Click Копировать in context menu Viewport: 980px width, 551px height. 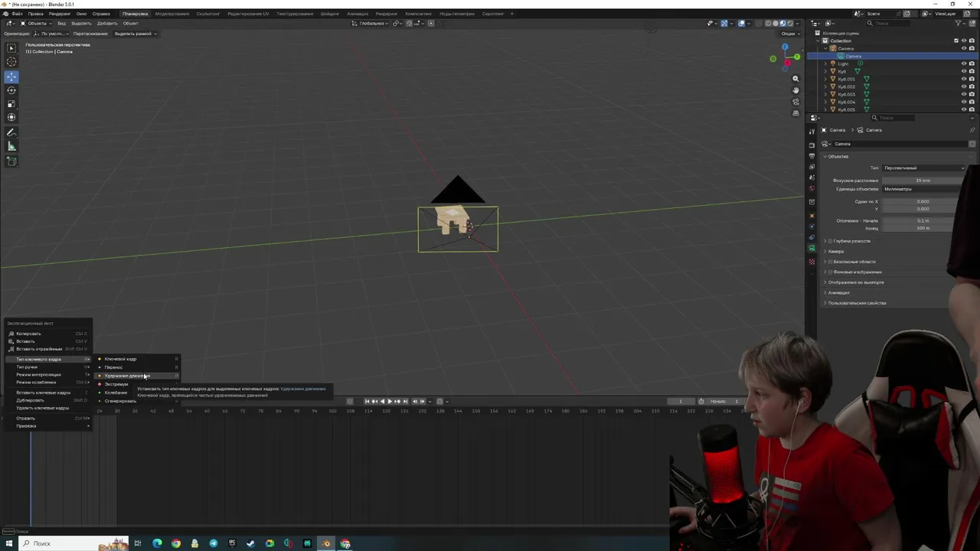click(47, 334)
